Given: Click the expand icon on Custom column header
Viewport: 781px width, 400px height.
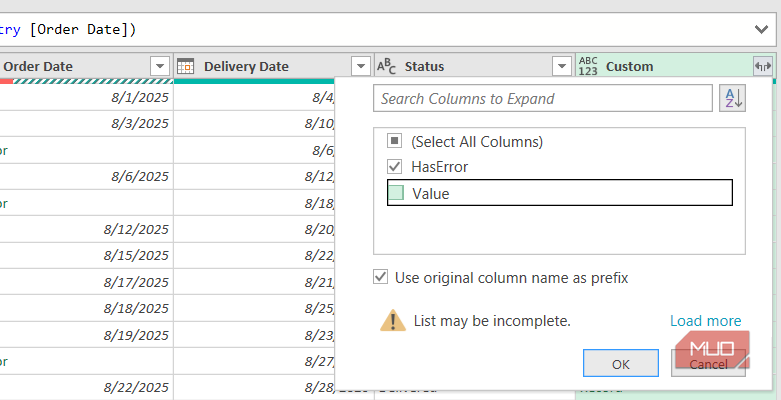Looking at the screenshot, I should (x=763, y=66).
